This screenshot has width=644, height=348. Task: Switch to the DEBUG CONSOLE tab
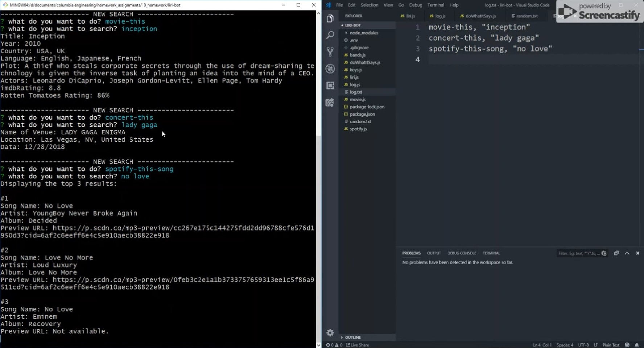tap(462, 253)
